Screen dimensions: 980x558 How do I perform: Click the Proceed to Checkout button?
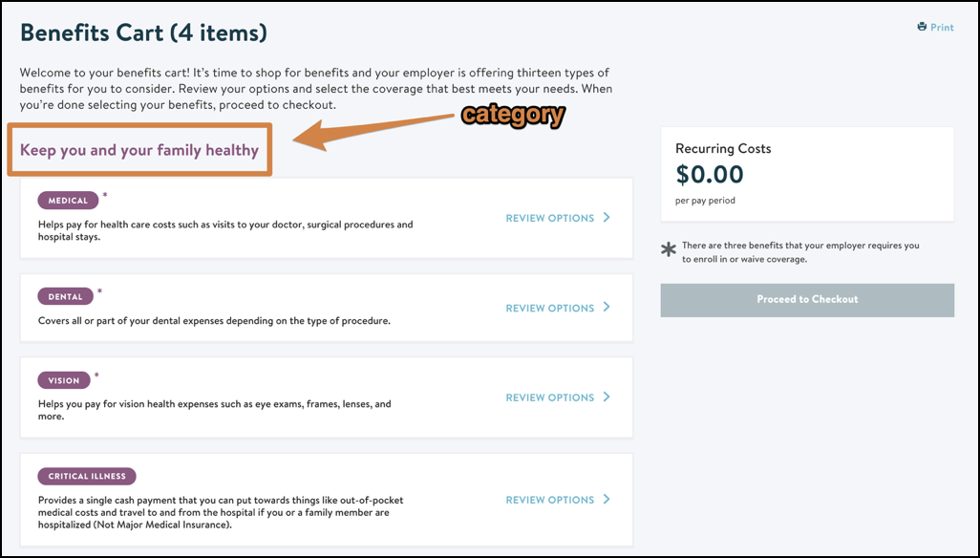807,300
